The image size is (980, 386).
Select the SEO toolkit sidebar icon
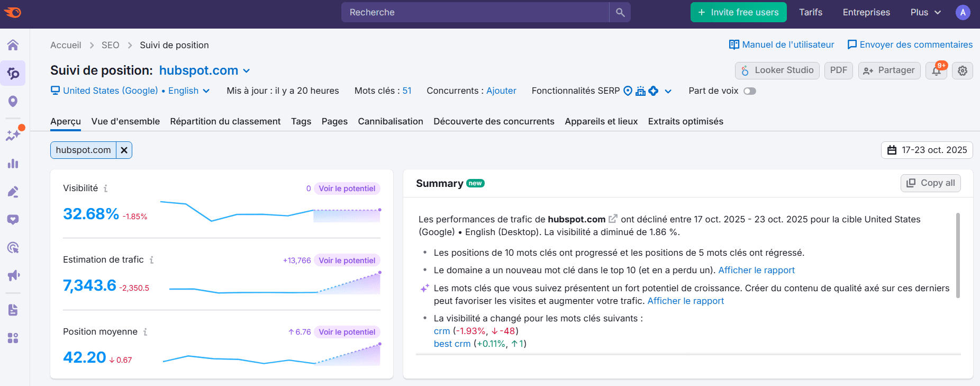coord(13,73)
